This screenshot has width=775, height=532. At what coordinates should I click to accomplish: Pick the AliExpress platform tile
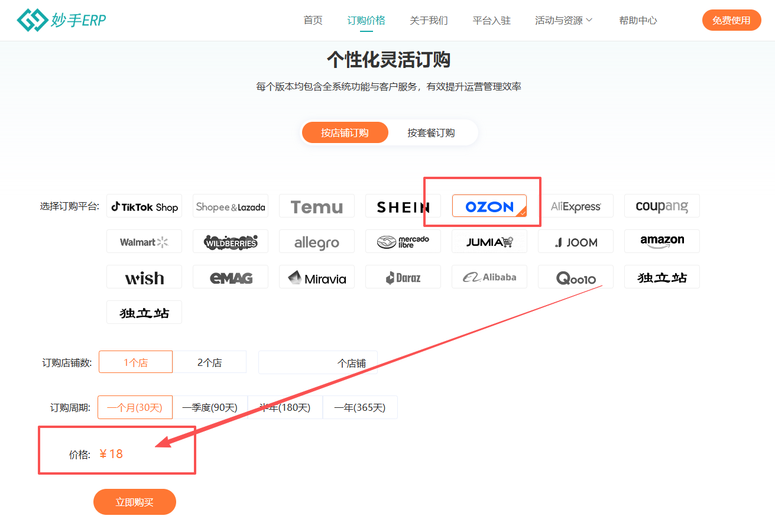[576, 206]
